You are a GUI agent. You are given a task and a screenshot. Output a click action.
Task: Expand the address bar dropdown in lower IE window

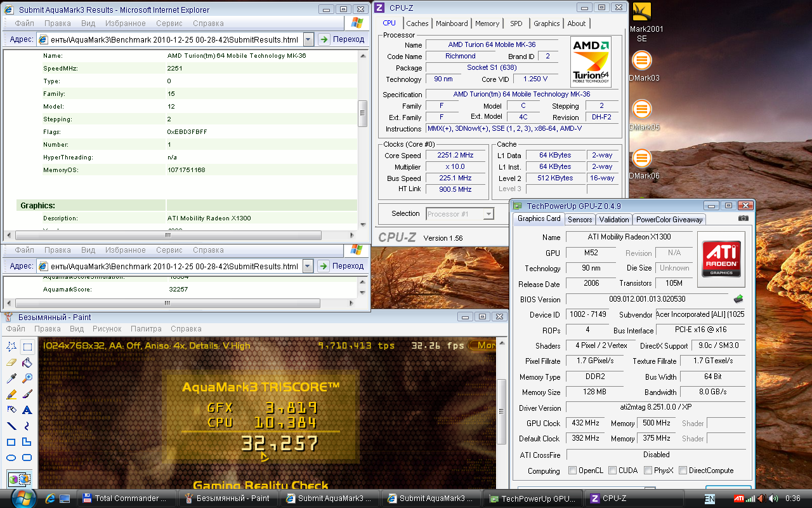pos(308,266)
